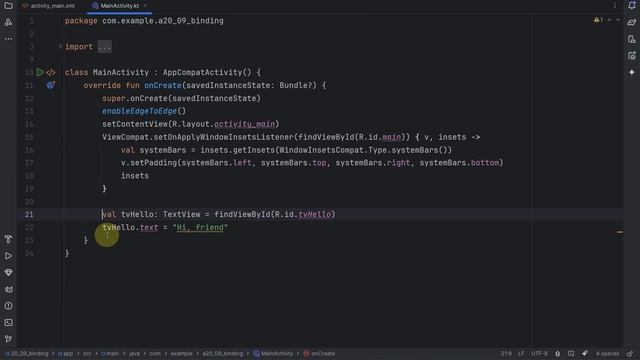The image size is (640, 360).
Task: Change line separator LF in status bar
Action: click(x=521, y=353)
